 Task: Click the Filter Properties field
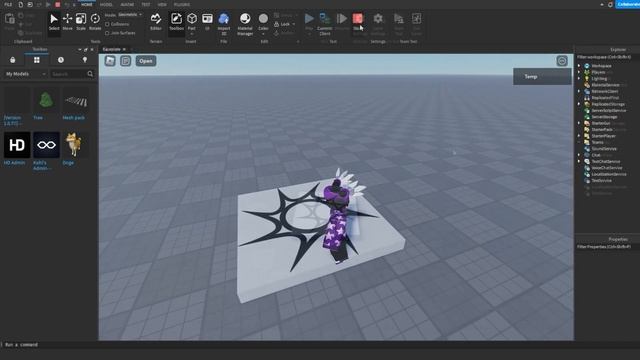[x=607, y=247]
